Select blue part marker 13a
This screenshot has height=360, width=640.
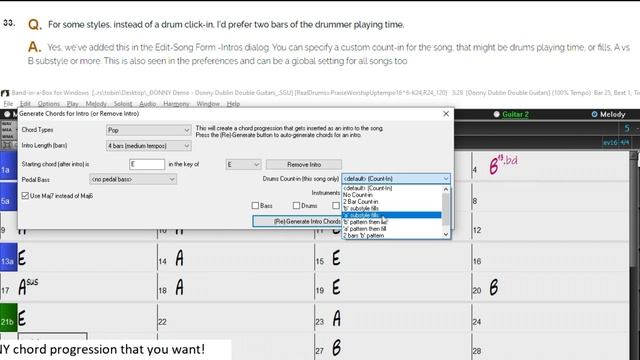8,257
